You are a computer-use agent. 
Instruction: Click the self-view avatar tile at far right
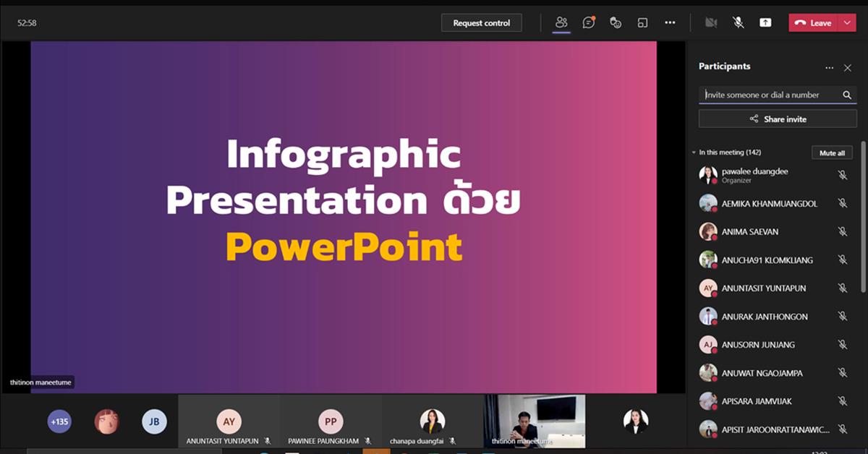pyautogui.click(x=636, y=421)
